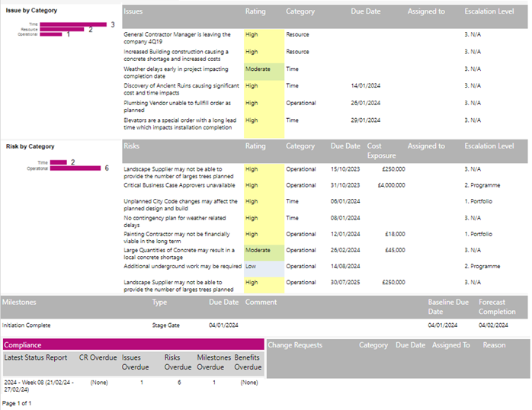Click the Milestones section header
This screenshot has width=532, height=410.
(x=19, y=303)
